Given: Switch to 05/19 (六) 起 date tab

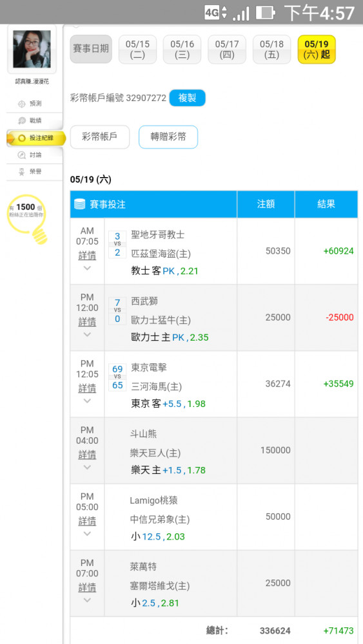Looking at the screenshot, I should (x=317, y=50).
